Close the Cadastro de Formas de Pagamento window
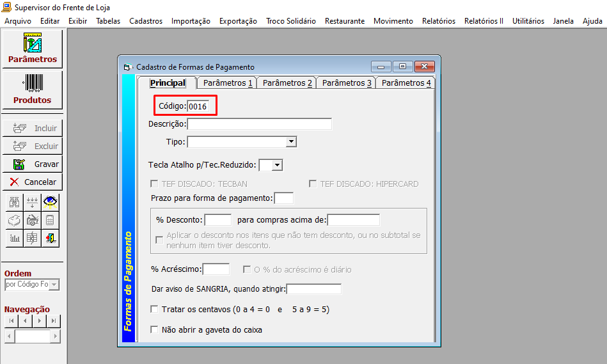The width and height of the screenshot is (607, 364). point(424,67)
